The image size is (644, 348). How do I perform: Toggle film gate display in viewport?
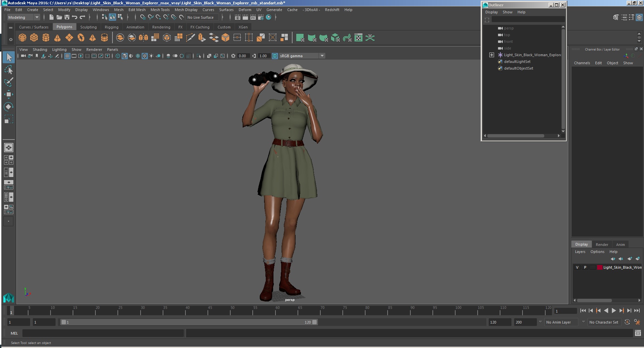(x=74, y=56)
